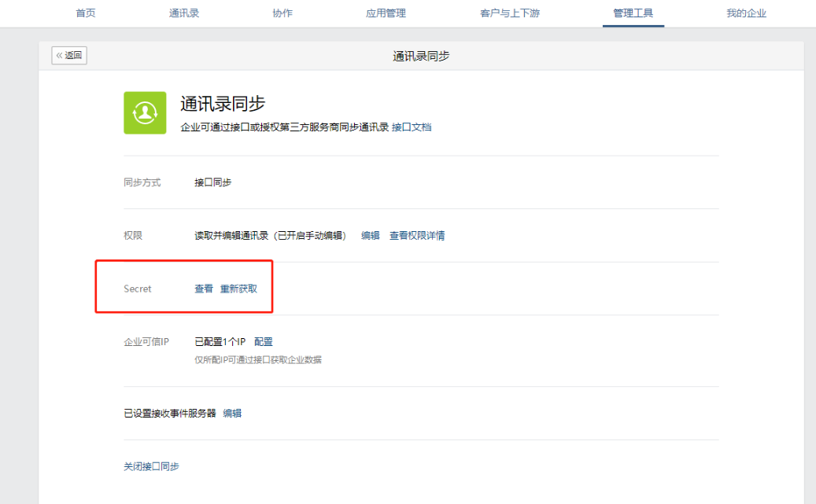Go back using the 返回 button
The image size is (816, 504).
point(69,55)
